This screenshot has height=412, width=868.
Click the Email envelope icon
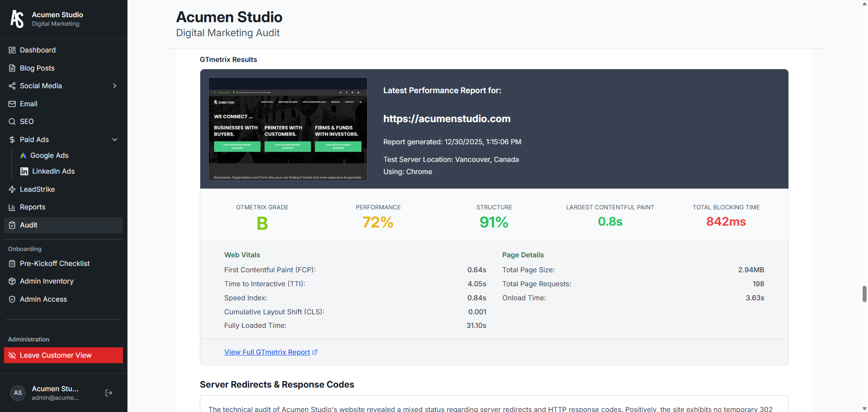pos(12,104)
